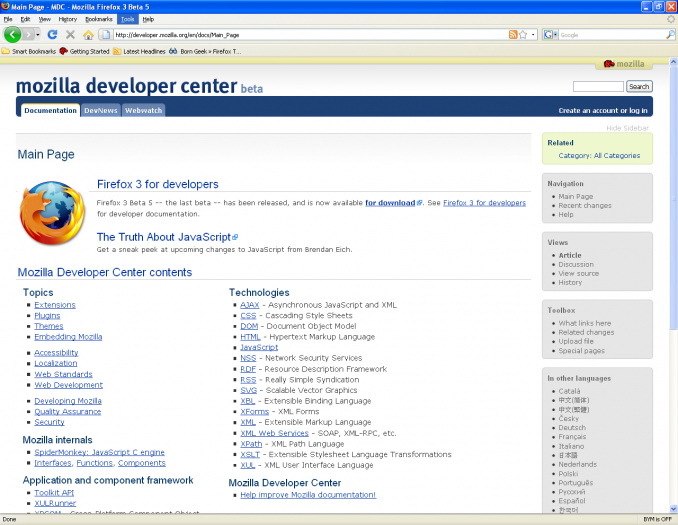Open the Recent changes navigation link
This screenshot has width=678, height=525.
point(585,205)
